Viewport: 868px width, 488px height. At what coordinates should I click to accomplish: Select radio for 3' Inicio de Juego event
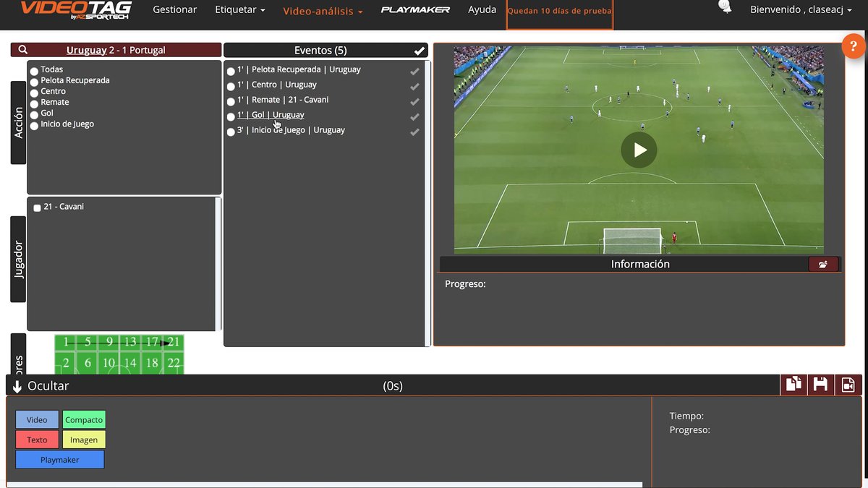click(x=231, y=132)
